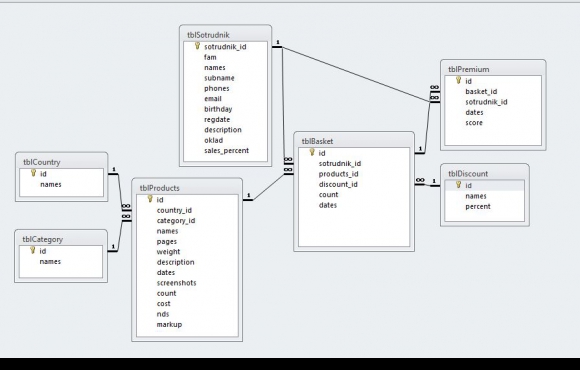The image size is (580, 370).
Task: Select the country_id field in tblProducts
Action: 174,210
